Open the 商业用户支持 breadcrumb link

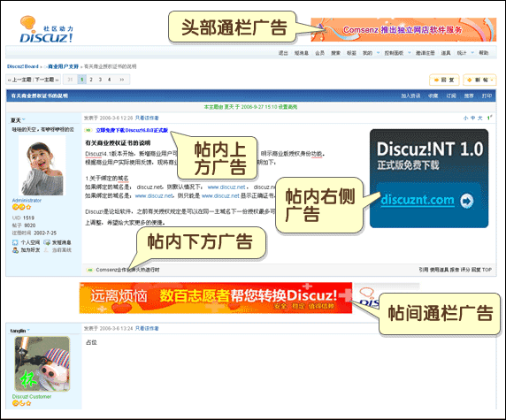pyautogui.click(x=64, y=66)
